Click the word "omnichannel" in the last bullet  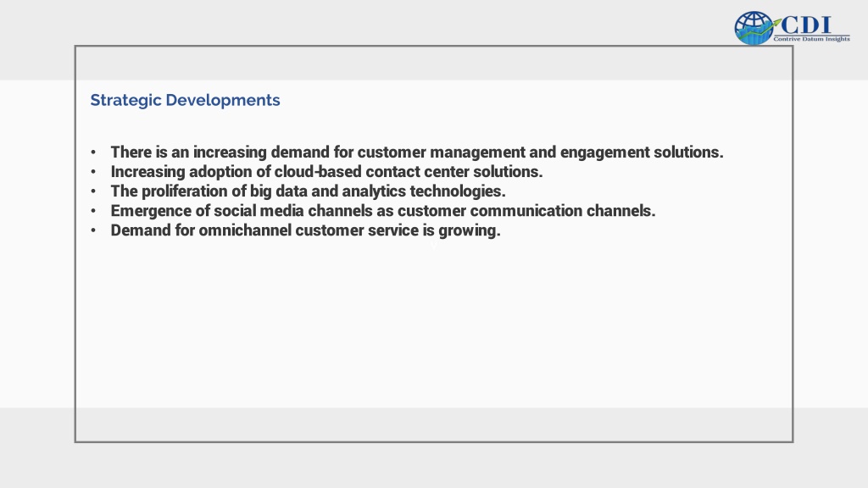pyautogui.click(x=245, y=230)
